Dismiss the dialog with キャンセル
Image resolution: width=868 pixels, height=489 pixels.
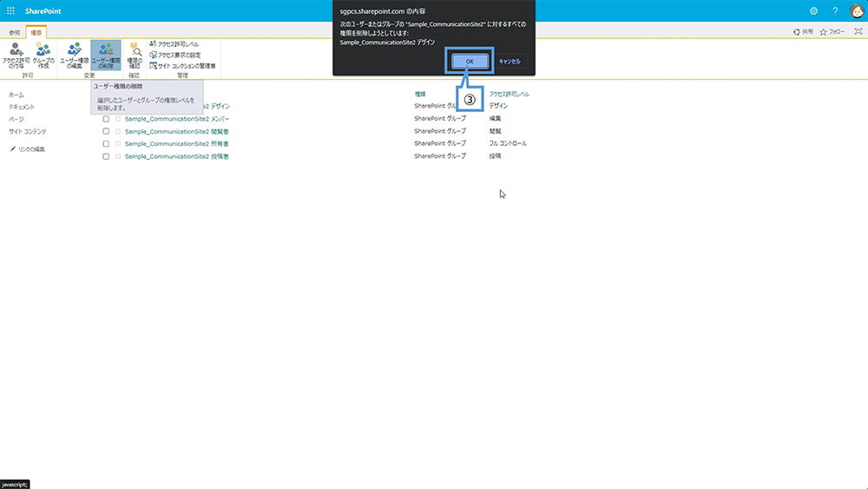[x=510, y=61]
